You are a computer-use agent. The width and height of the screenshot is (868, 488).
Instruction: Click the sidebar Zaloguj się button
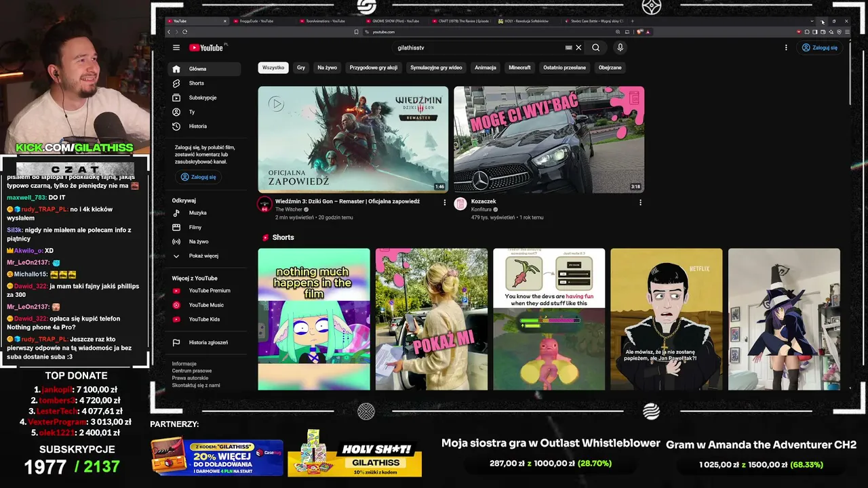199,177
